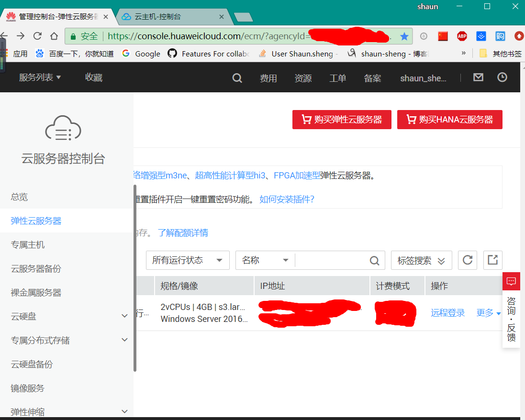Show more bookmarks via the chevron
The height and width of the screenshot is (420, 525).
pos(464,53)
